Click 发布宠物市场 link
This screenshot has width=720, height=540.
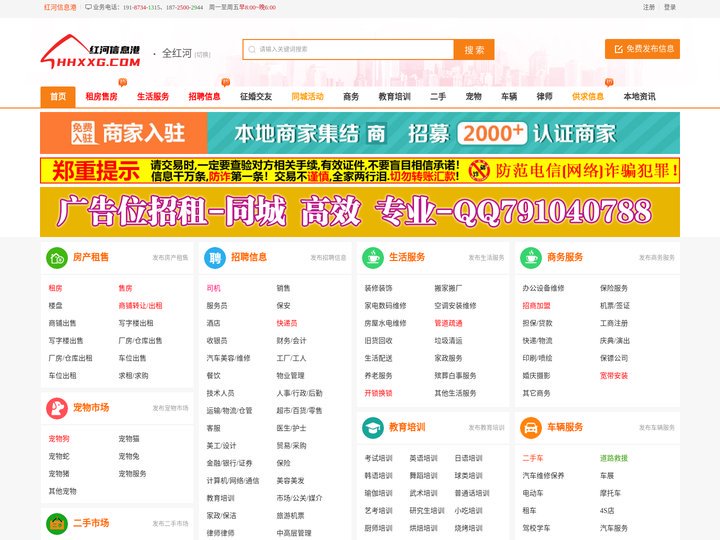click(x=170, y=408)
